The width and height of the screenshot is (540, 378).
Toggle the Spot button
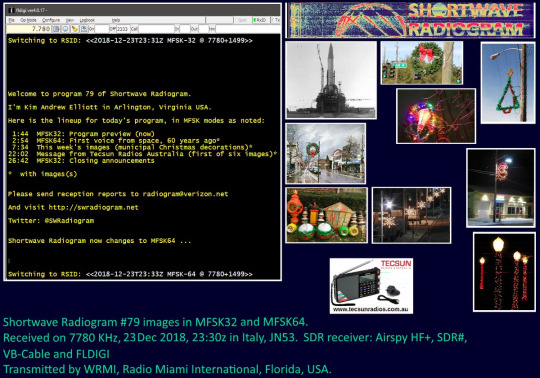click(x=242, y=20)
